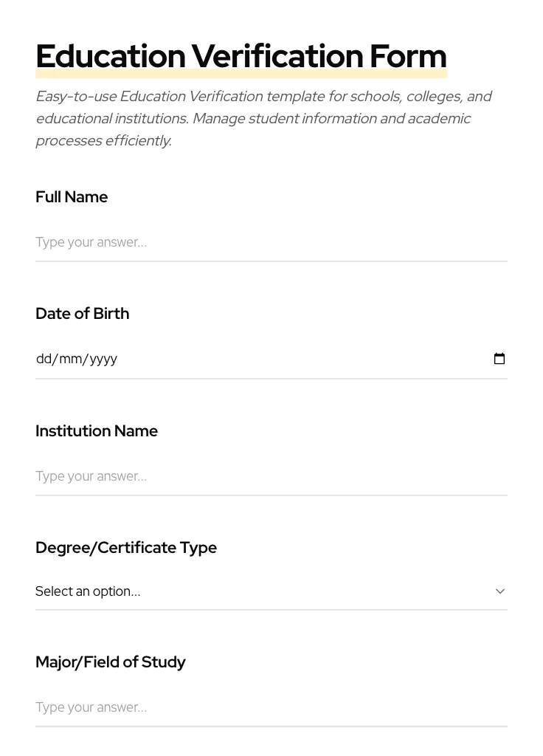Click the Education Verification Form heading
The height and width of the screenshot is (756, 543).
[241, 55]
